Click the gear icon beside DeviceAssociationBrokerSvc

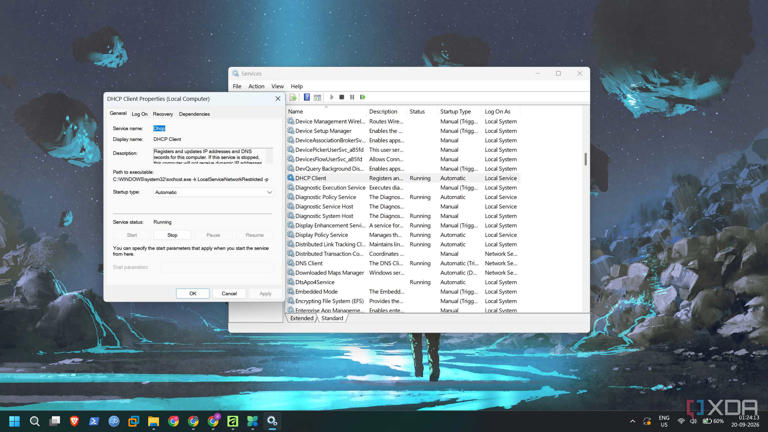291,140
